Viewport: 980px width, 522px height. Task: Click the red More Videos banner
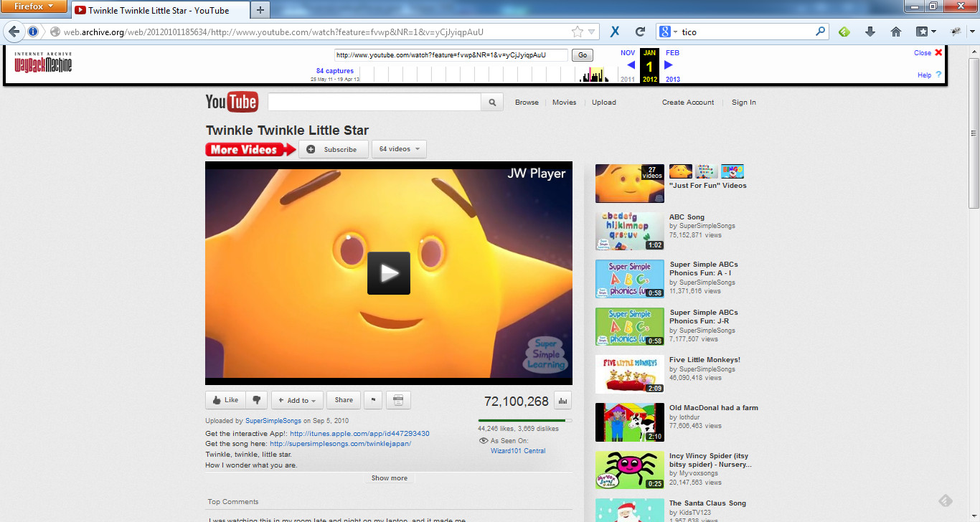250,149
